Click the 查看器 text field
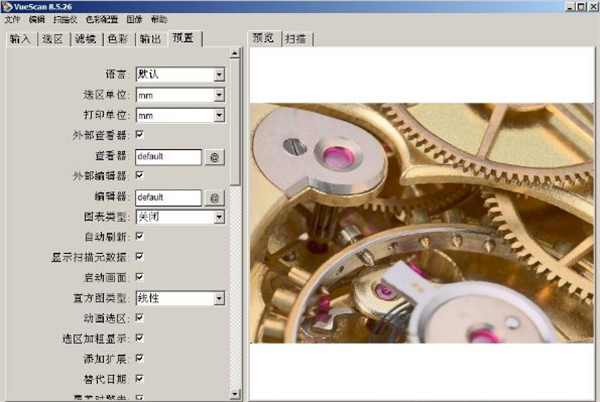 pyautogui.click(x=168, y=157)
